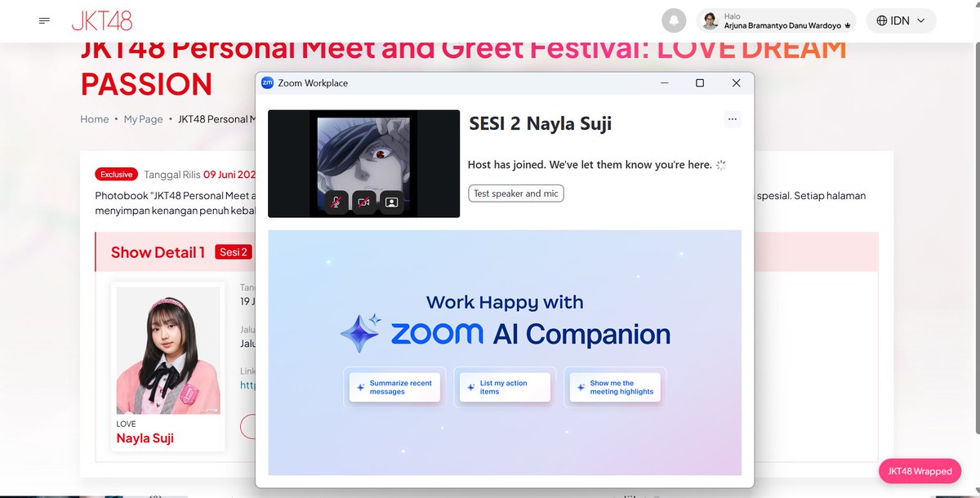Open the three-dot more options in Zoom
The width and height of the screenshot is (980, 498).
(x=733, y=119)
